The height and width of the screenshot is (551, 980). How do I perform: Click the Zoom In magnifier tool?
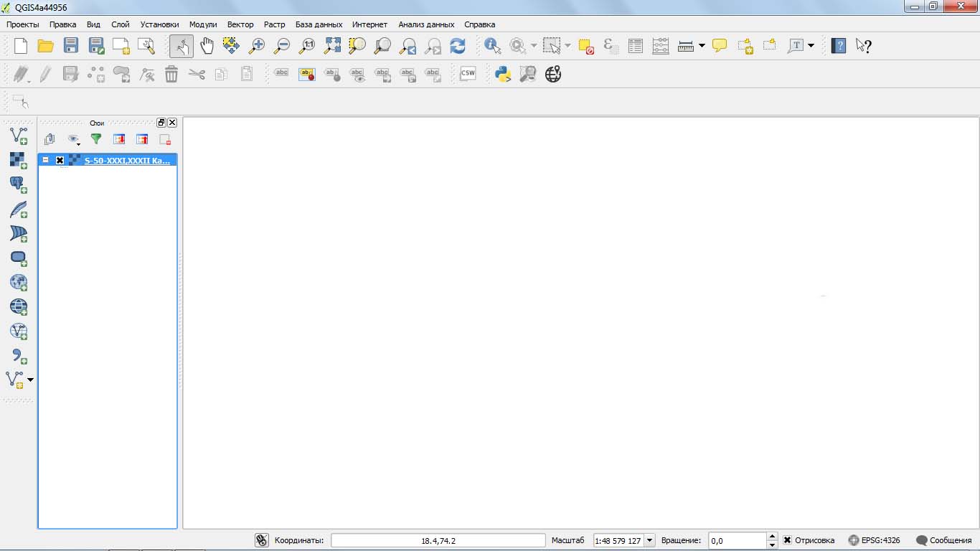click(256, 47)
